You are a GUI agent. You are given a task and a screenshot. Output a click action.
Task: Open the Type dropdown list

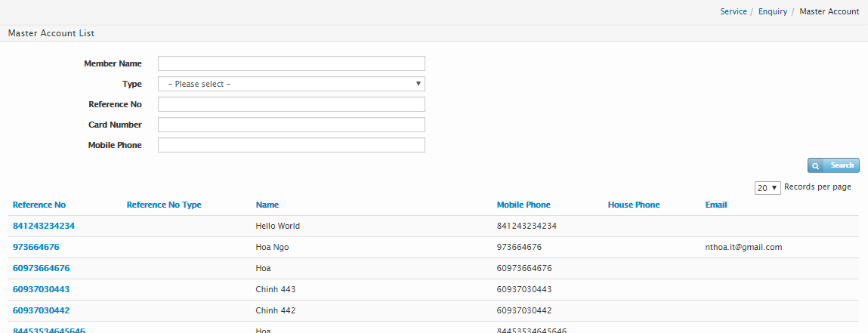(x=291, y=84)
